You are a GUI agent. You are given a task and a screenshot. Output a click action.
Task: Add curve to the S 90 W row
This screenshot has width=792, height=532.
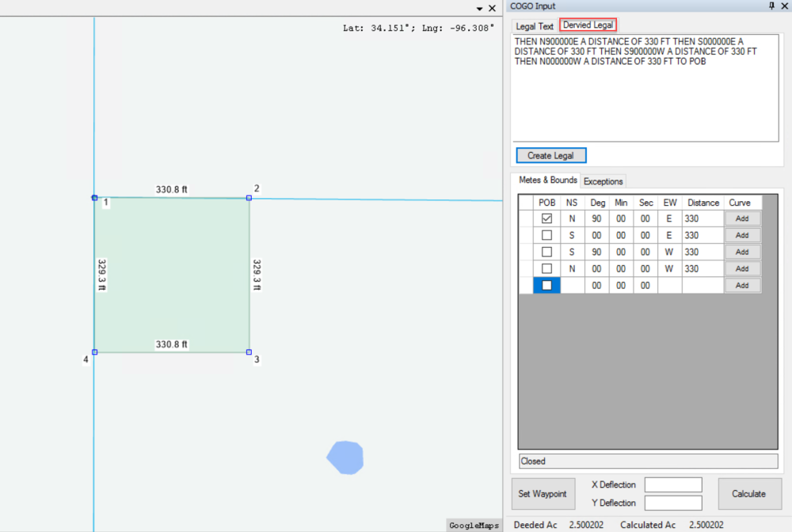742,252
